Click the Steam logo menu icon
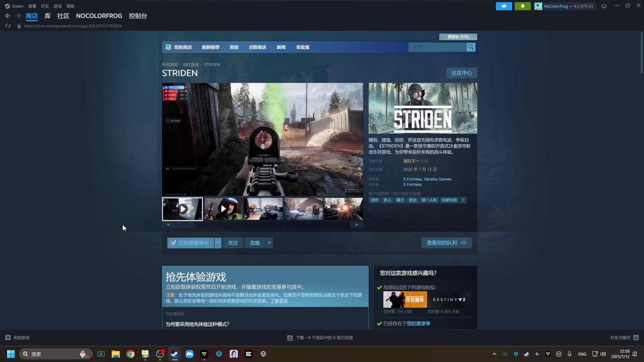Screen dimensions: 644x362 click(x=7, y=6)
